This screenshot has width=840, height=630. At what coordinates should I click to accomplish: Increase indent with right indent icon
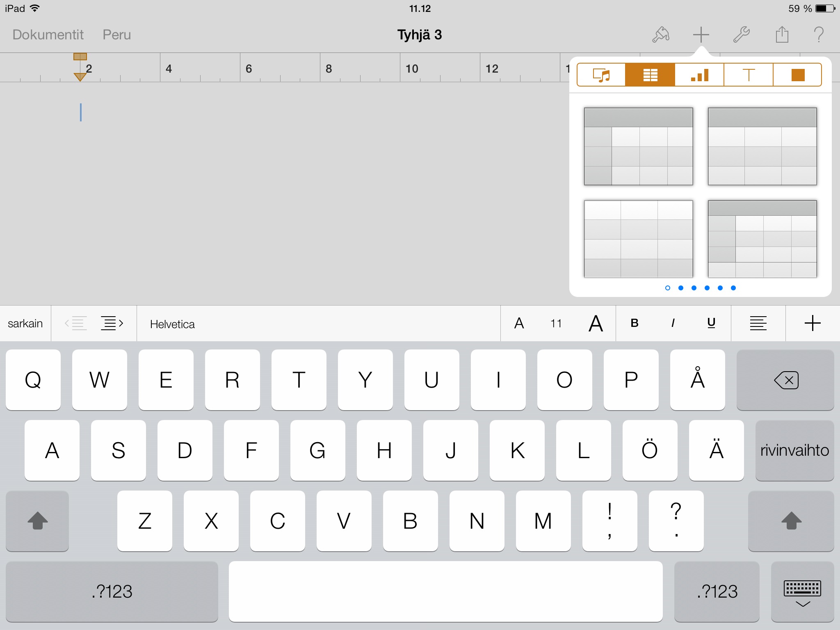112,324
